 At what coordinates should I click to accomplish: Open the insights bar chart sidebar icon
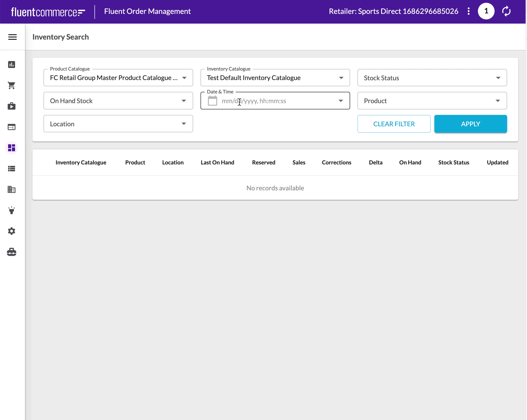12,65
